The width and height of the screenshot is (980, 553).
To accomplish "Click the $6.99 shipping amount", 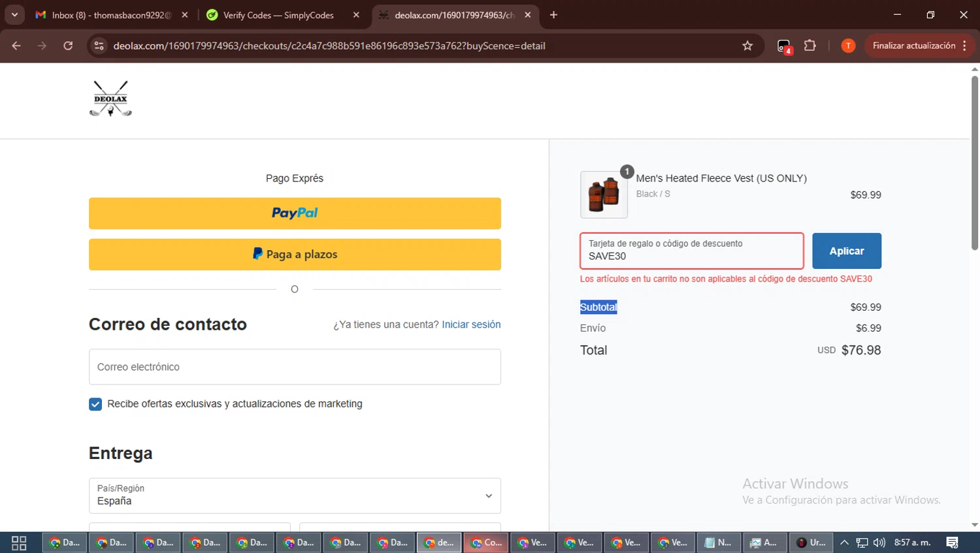I will click(x=868, y=328).
